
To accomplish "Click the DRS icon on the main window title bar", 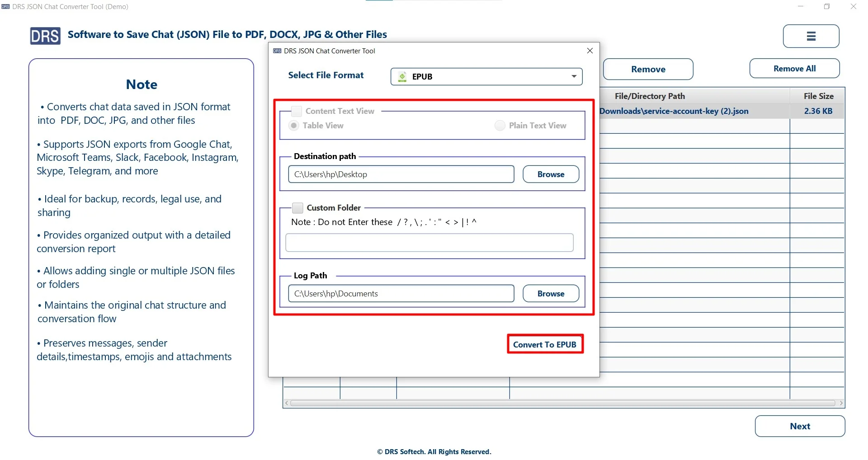I will coord(5,6).
